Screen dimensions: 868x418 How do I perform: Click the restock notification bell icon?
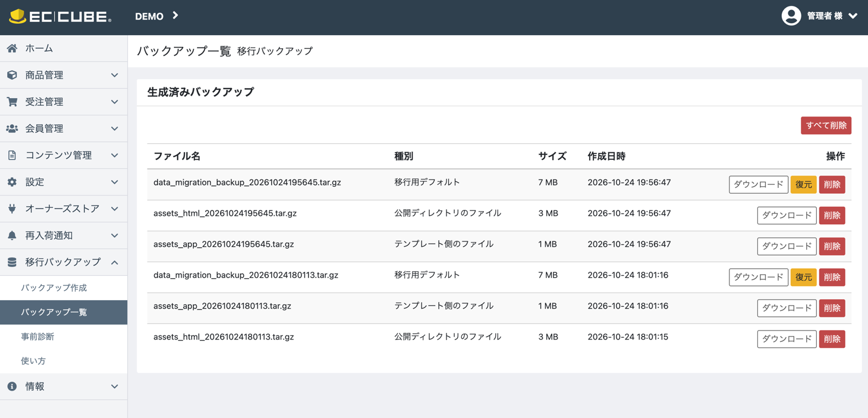click(x=12, y=235)
